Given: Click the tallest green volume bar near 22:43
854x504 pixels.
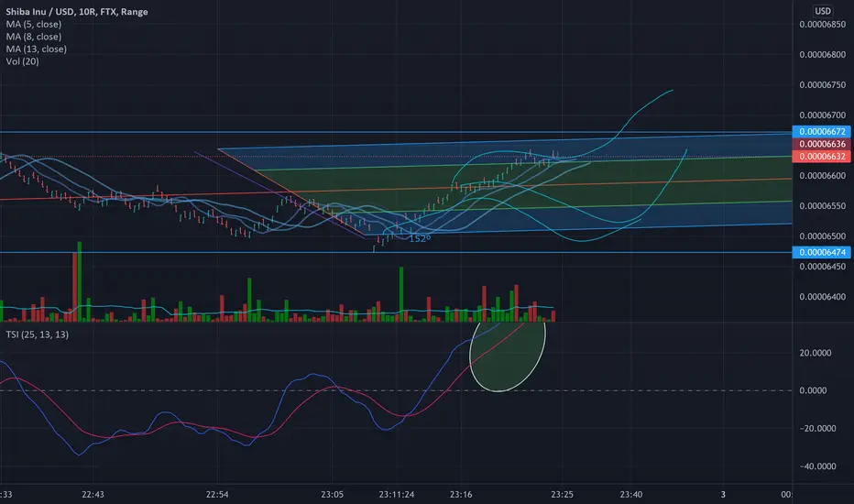Looking at the screenshot, I should [x=80, y=281].
